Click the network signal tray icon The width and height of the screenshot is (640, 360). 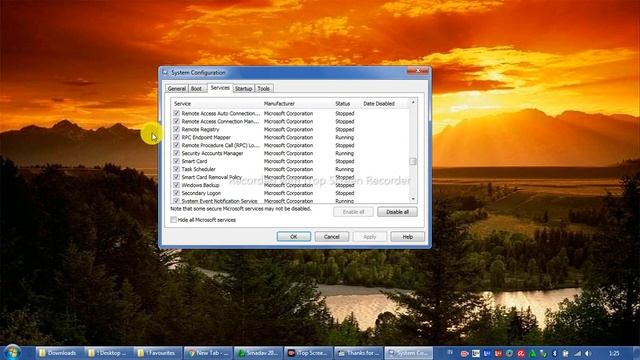[577, 353]
